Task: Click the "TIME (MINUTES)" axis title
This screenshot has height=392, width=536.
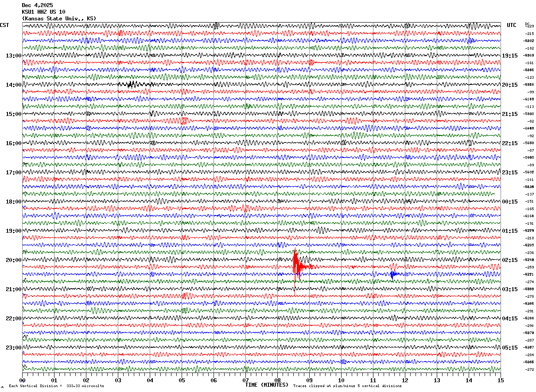Action: pos(267,385)
